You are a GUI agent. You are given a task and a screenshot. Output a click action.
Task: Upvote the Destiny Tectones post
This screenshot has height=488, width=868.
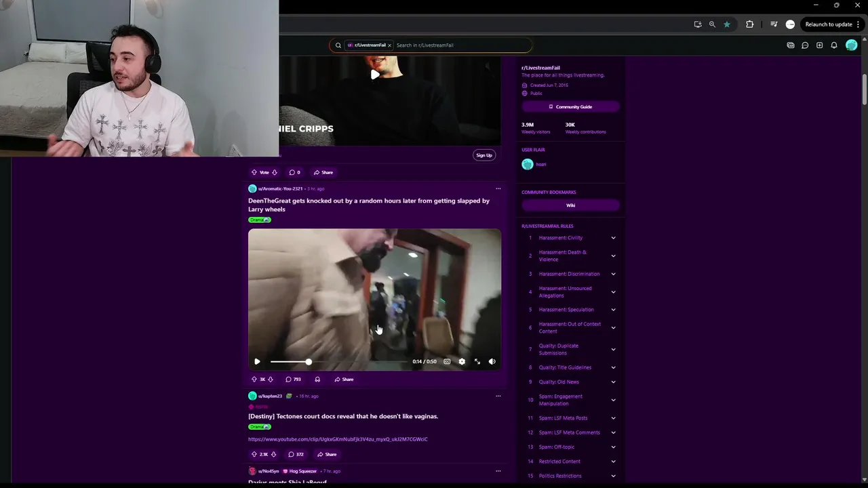254,454
